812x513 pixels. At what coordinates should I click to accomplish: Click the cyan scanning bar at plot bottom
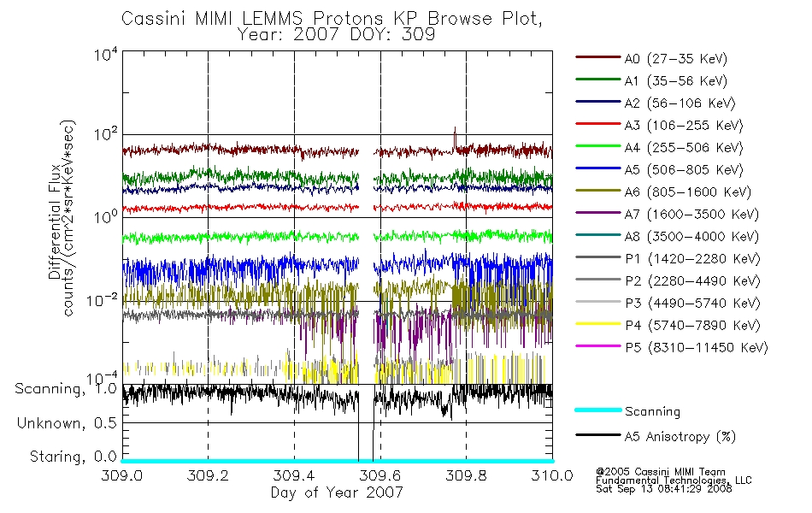click(x=337, y=461)
